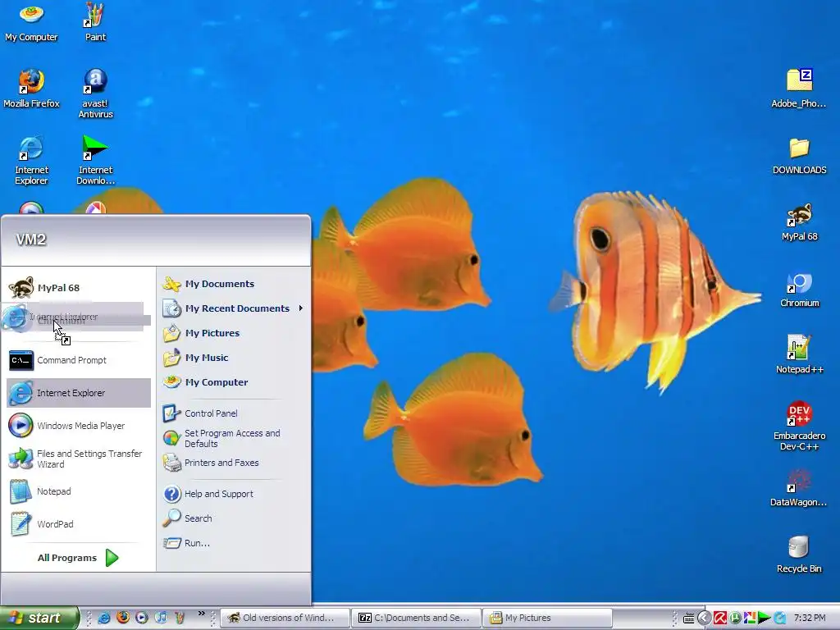Open Windows Media Player from Start menu

tap(79, 426)
